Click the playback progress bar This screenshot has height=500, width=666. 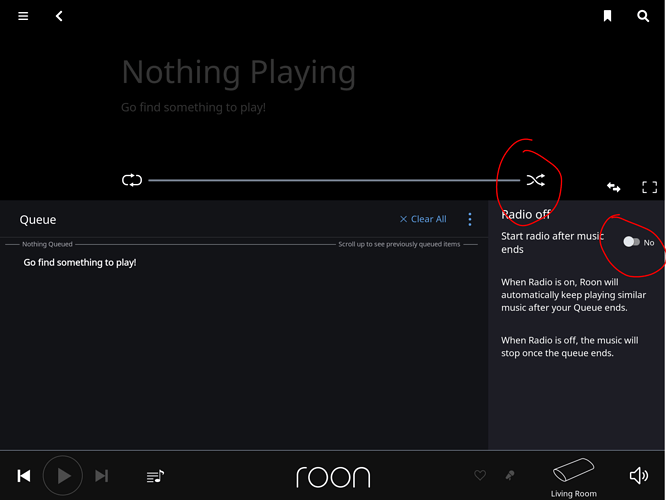(334, 181)
